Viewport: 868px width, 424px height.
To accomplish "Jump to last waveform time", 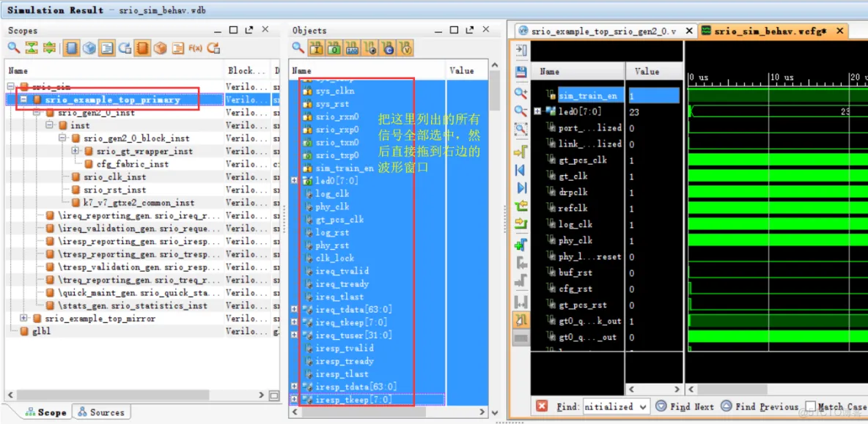I will coord(521,188).
